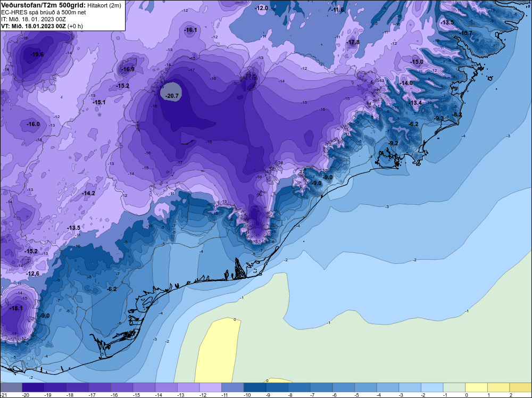
Task: Click the -8.2 temperature label
Action: (x=457, y=115)
